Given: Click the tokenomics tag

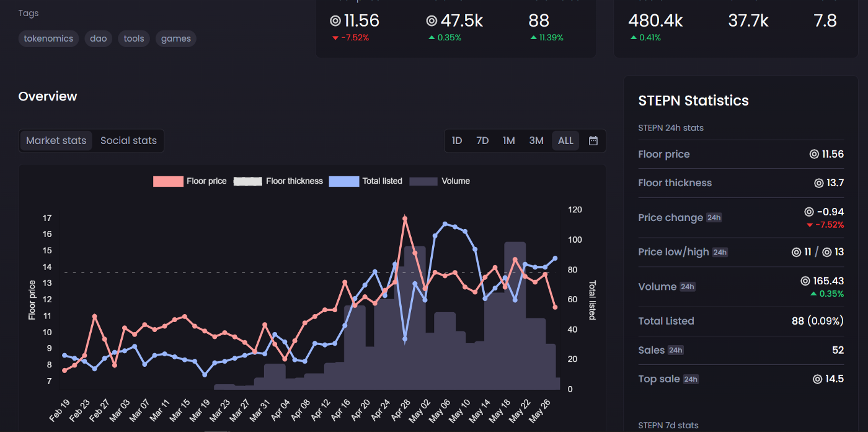Looking at the screenshot, I should pos(48,38).
